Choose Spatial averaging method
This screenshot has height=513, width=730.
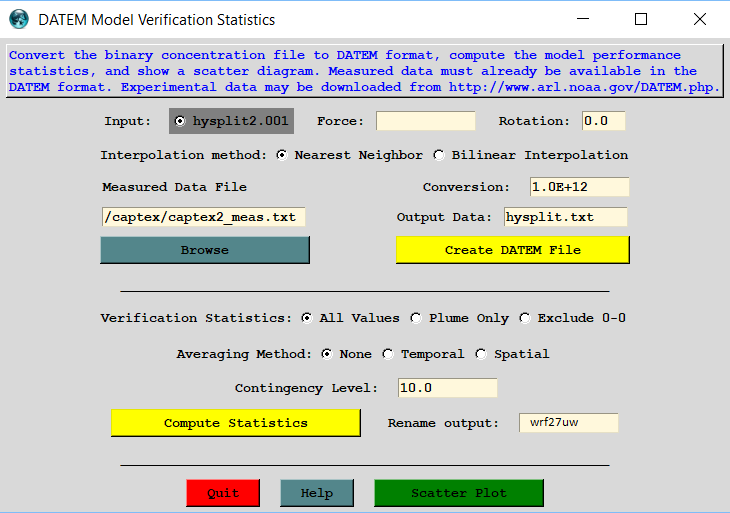coord(481,354)
